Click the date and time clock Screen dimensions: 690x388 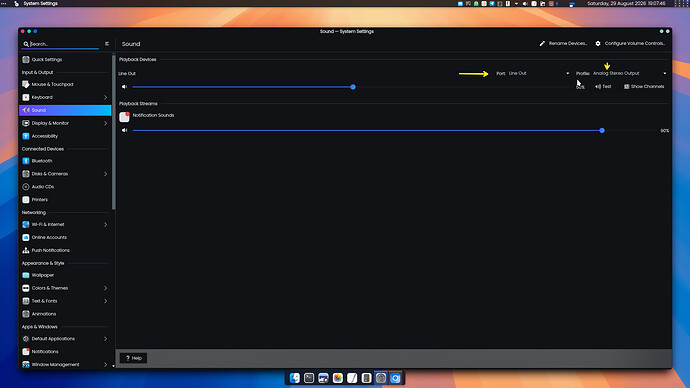[626, 4]
